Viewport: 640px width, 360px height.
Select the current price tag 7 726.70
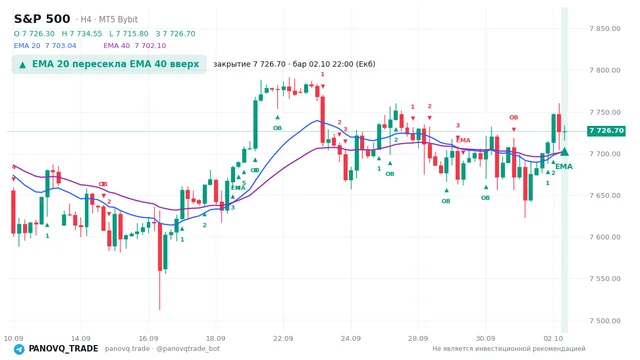click(x=606, y=131)
